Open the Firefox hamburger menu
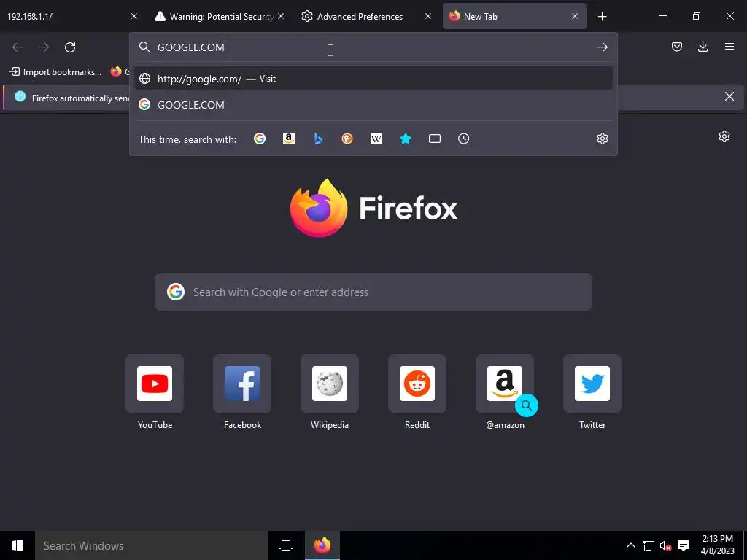This screenshot has height=560, width=747. click(729, 47)
